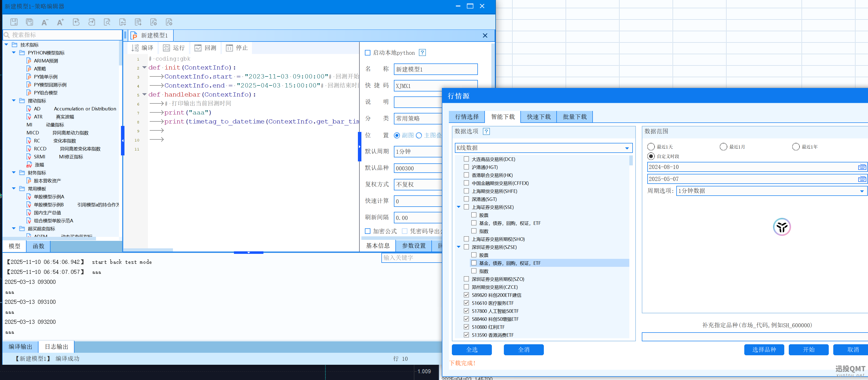The image size is (868, 380).
Task: Uncheck 589820 科创200ETF建信
Action: pos(466,295)
